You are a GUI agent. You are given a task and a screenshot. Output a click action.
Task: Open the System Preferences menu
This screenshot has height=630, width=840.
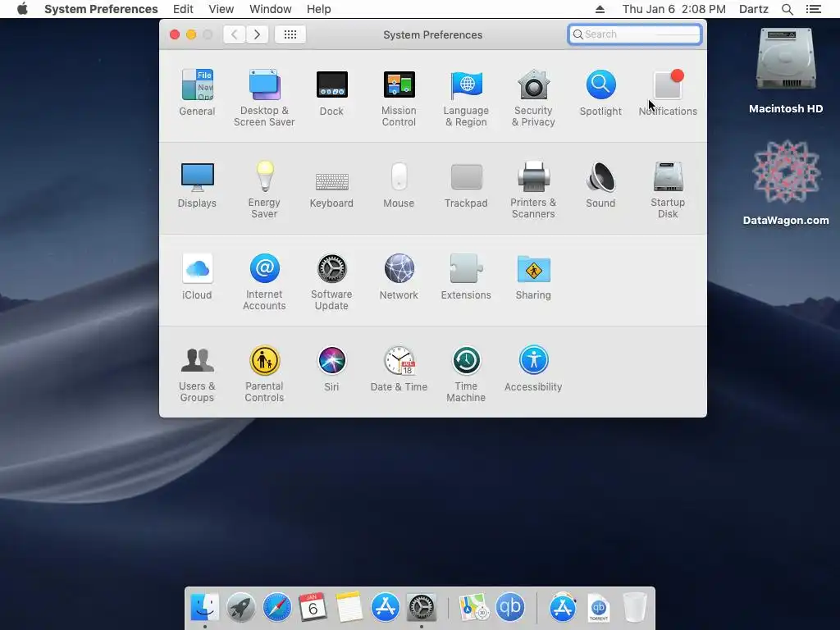point(101,9)
